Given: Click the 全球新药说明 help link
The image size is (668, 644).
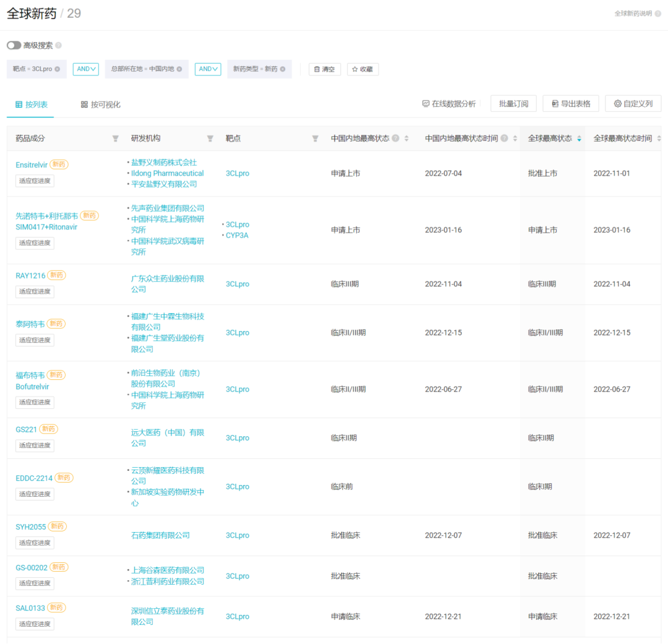Looking at the screenshot, I should [637, 14].
